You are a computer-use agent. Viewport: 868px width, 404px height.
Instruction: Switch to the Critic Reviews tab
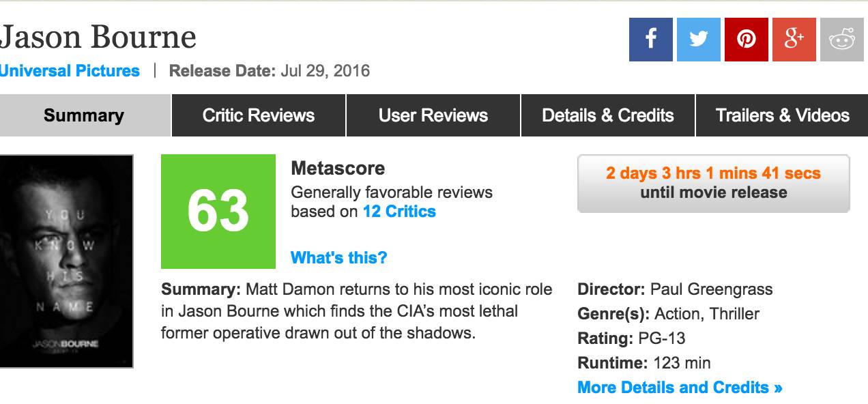(259, 115)
